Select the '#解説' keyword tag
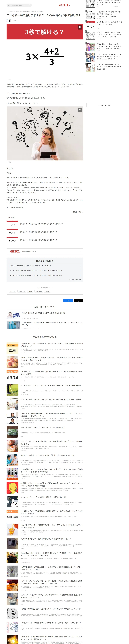129x644 pixels. pos(30,291)
